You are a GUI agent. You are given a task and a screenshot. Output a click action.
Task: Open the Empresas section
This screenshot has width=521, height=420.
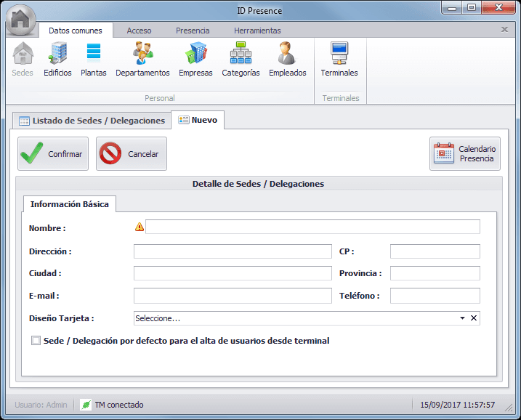point(195,59)
